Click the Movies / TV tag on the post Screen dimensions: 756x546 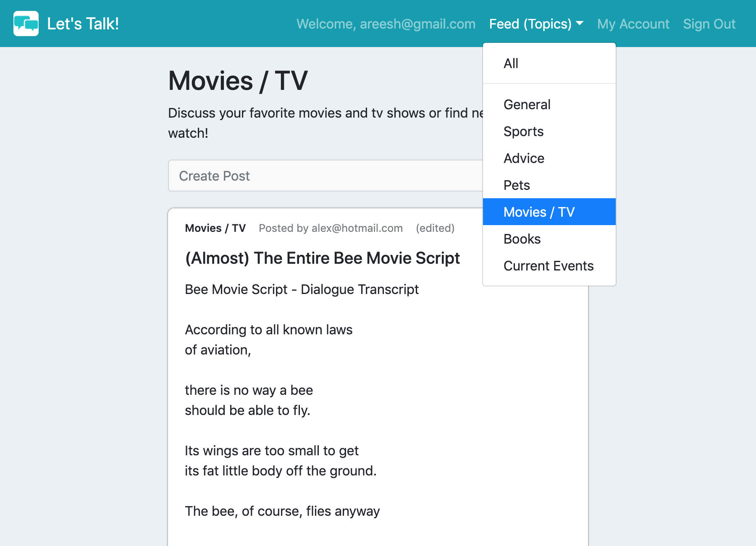click(x=215, y=228)
